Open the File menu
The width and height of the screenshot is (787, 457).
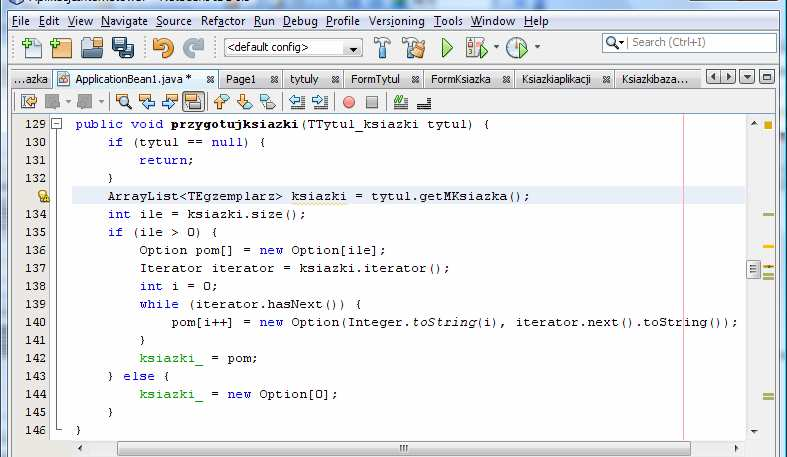point(21,21)
